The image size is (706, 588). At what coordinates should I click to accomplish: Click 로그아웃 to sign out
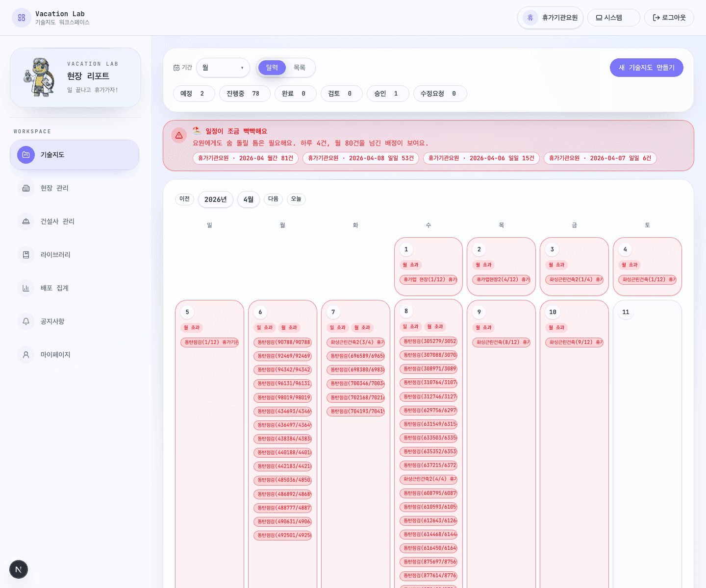[669, 17]
